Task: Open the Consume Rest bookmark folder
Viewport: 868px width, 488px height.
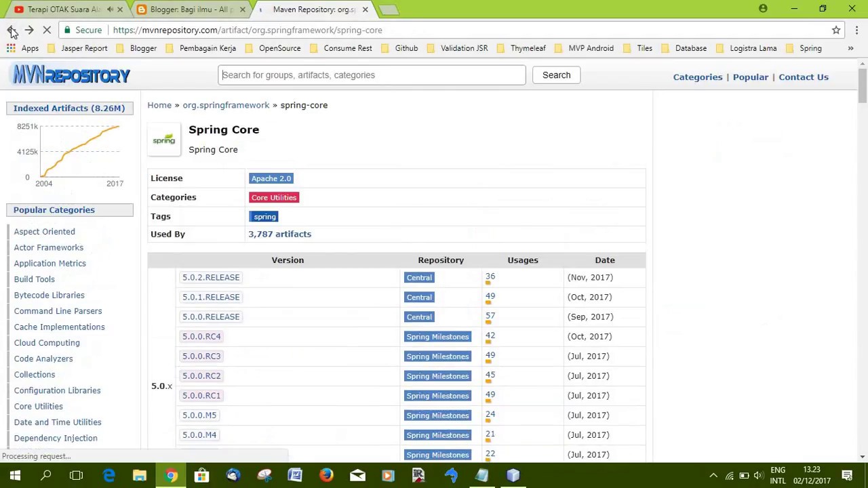Action: click(341, 48)
